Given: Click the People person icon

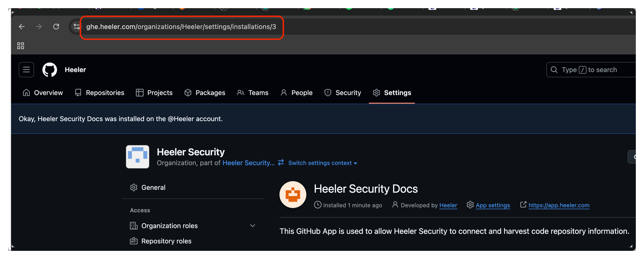Looking at the screenshot, I should click(x=284, y=93).
